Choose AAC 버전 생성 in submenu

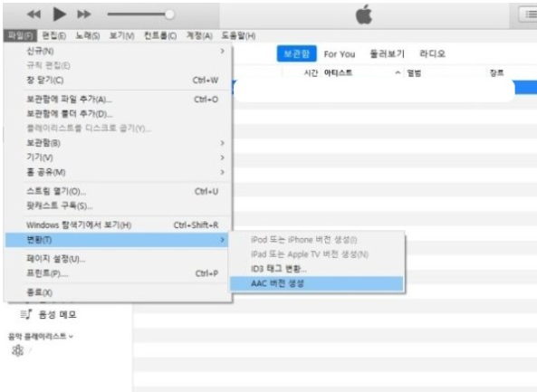pyautogui.click(x=317, y=283)
